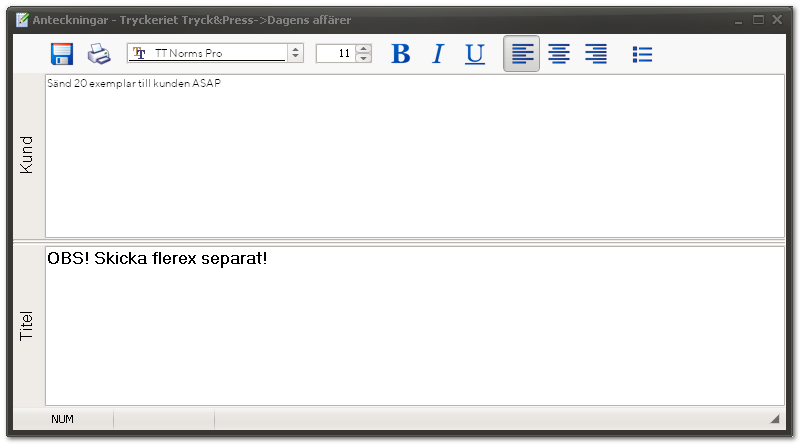The image size is (803, 447).
Task: Click NUM indicator in status bar
Action: point(62,419)
